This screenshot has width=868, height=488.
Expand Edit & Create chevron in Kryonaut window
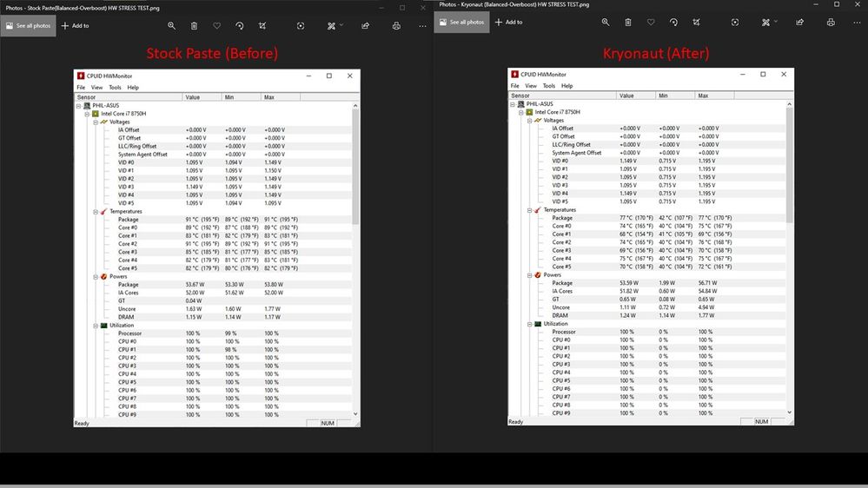point(776,22)
